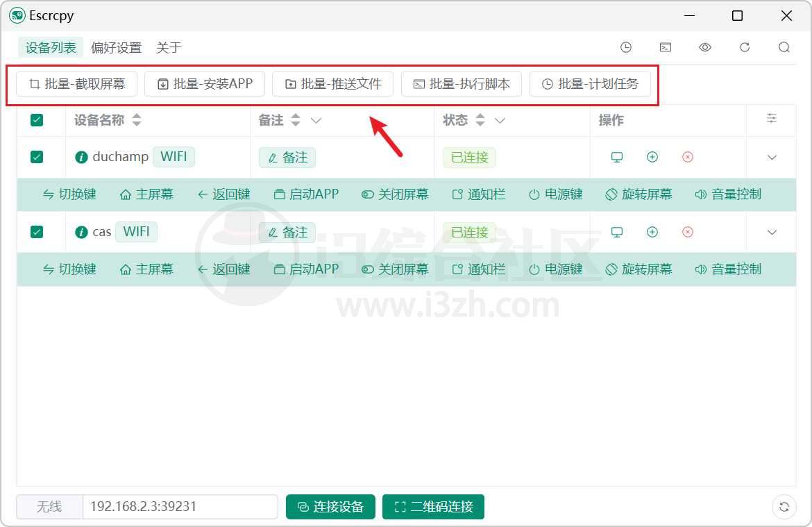Click 通知栏 in cas control bar
812x527 pixels.
point(479,269)
